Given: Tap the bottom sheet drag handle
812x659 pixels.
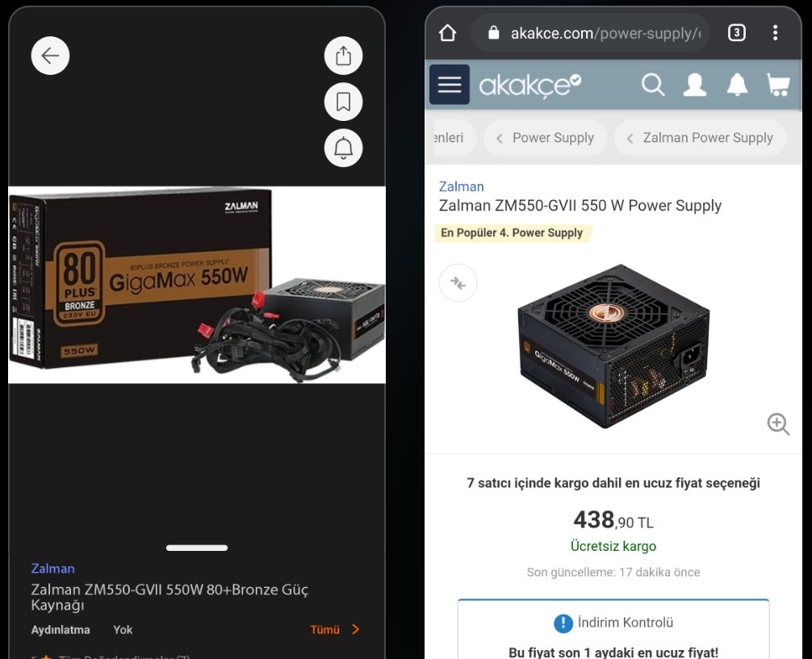Looking at the screenshot, I should [197, 548].
